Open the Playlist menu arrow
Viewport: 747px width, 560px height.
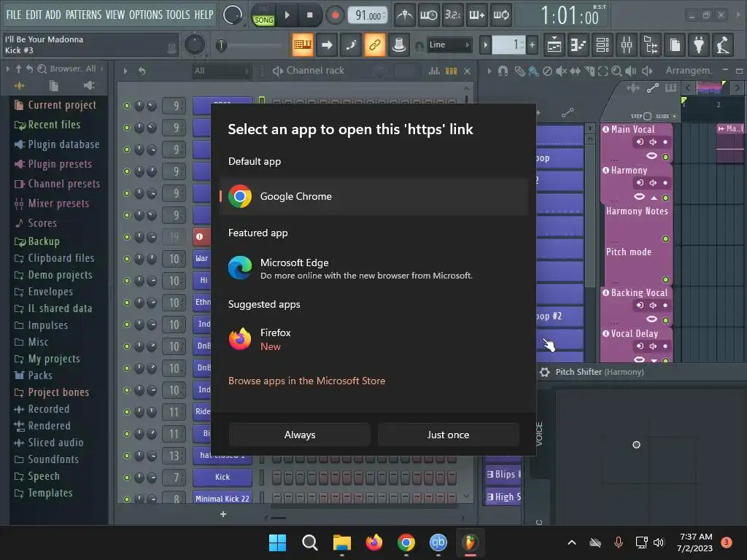[489, 71]
